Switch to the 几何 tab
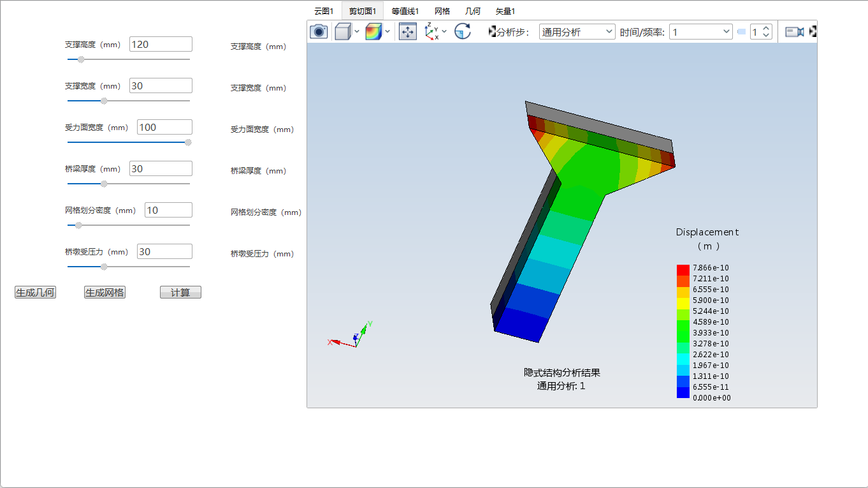The width and height of the screenshot is (868, 488). point(473,11)
